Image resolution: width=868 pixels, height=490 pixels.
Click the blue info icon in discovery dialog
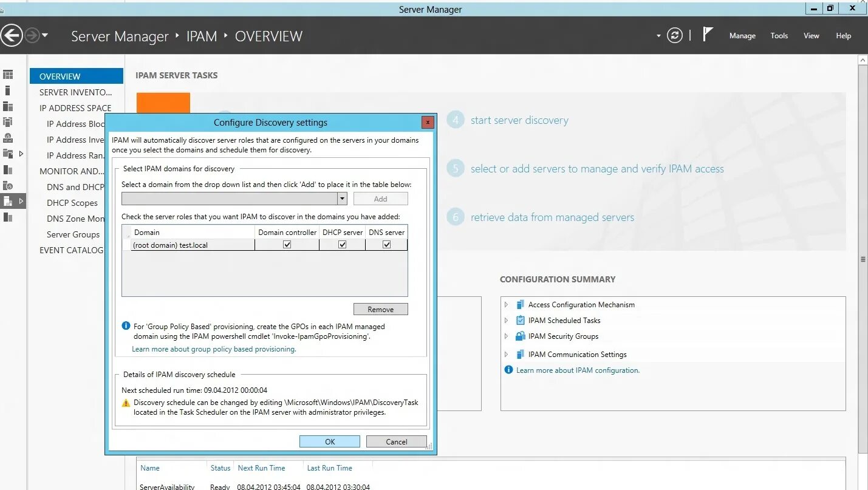pyautogui.click(x=126, y=326)
